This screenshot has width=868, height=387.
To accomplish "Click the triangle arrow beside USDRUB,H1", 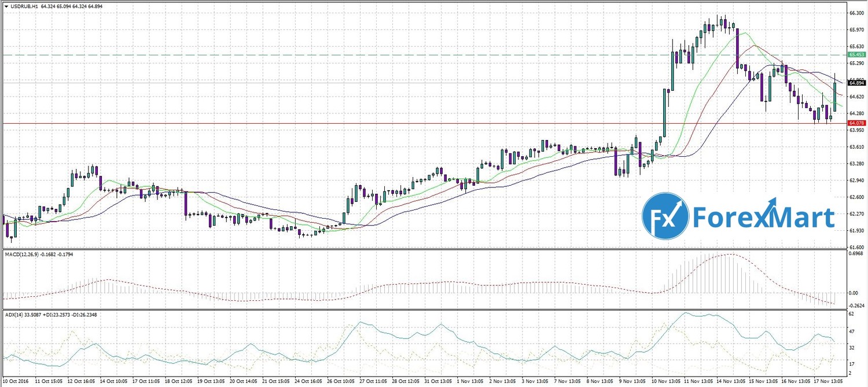I will [x=6, y=6].
